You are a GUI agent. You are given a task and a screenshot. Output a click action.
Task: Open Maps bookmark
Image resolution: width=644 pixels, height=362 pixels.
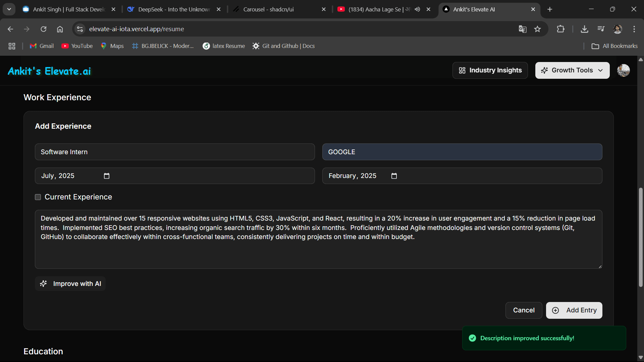112,46
